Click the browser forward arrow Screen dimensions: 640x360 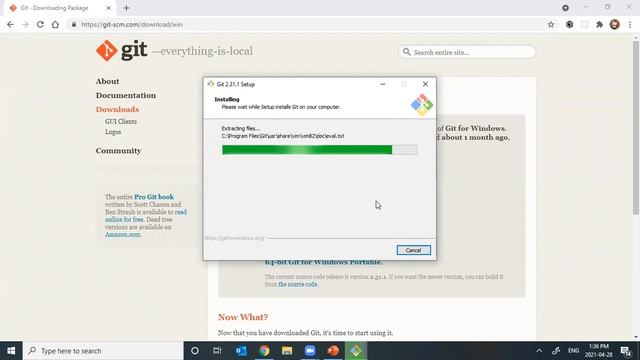point(25,24)
